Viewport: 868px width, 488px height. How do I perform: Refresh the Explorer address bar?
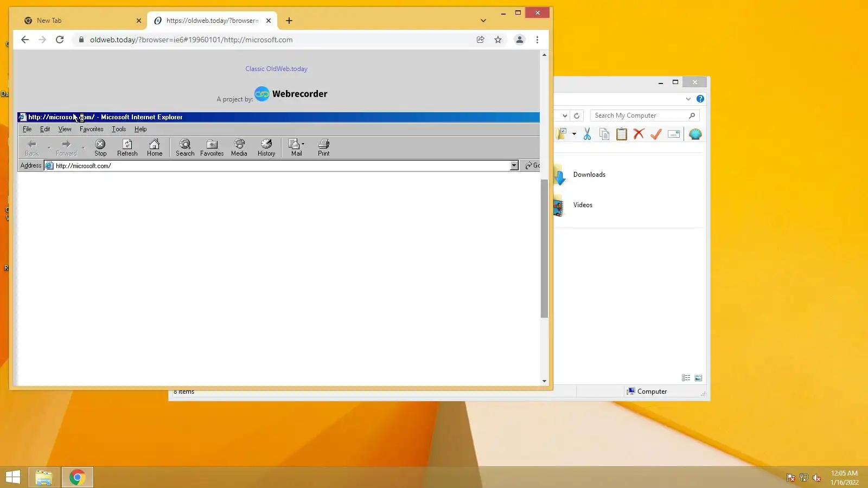point(577,115)
